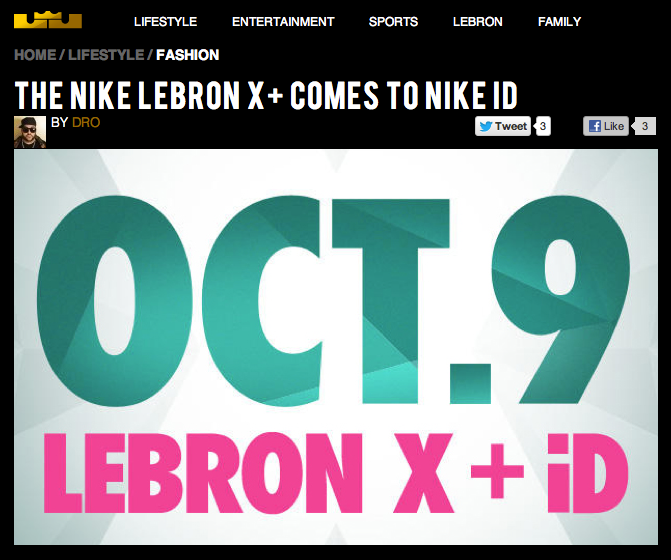Go to the Entertainment section

pyautogui.click(x=283, y=21)
